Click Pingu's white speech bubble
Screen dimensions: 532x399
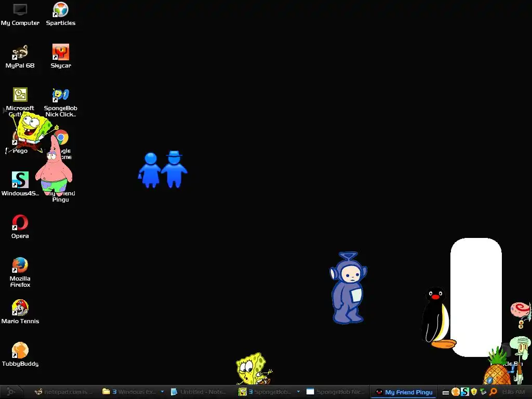click(x=476, y=297)
